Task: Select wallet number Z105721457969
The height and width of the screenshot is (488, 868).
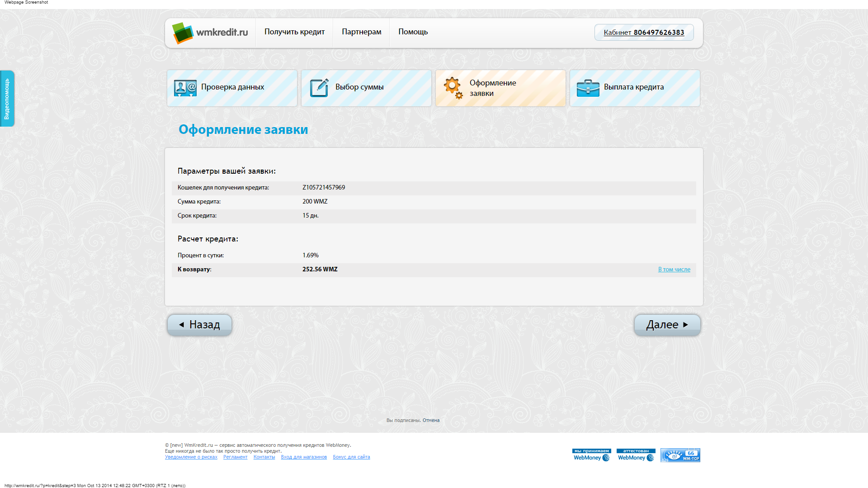Action: (324, 188)
